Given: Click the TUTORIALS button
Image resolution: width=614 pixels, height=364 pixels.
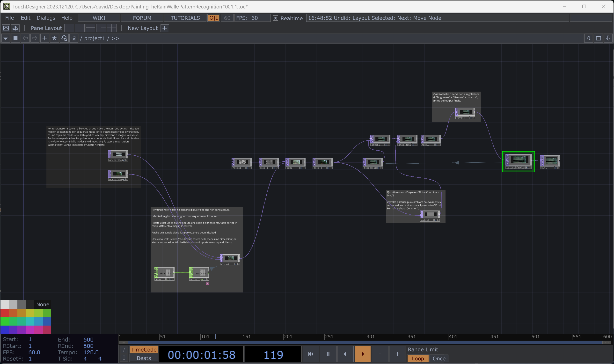Looking at the screenshot, I should point(185,18).
